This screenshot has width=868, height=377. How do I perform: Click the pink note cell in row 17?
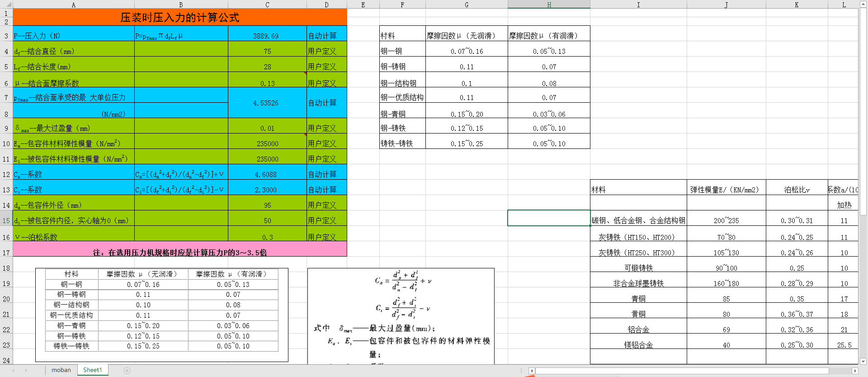coord(179,252)
